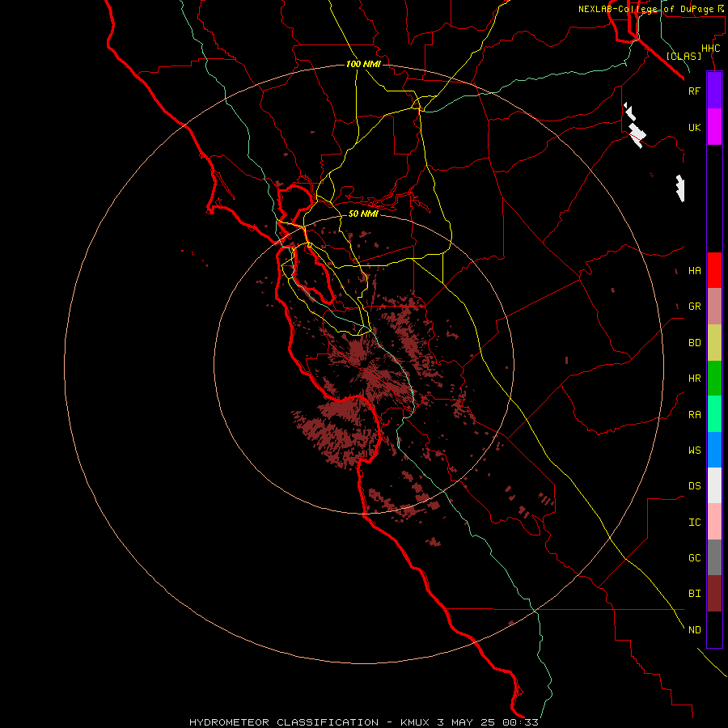Click the GC gray legend swatch
728x728 pixels.
point(714,557)
